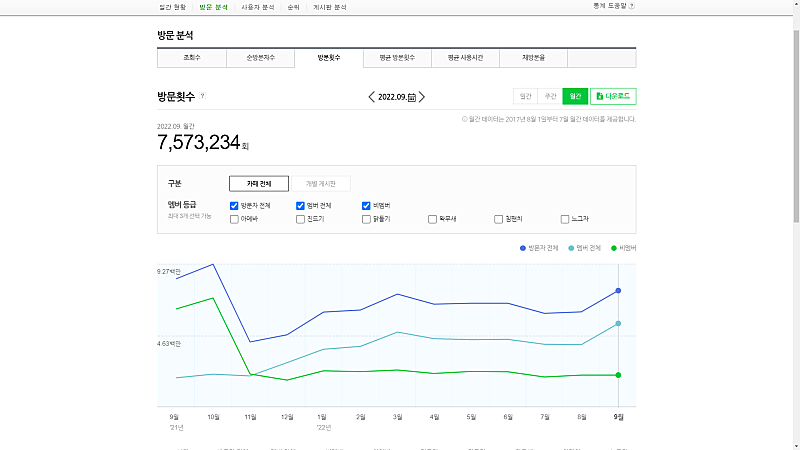Screen dimensions: 800x450
Task: Disable the 비멤버 checkbox
Action: pyautogui.click(x=366, y=205)
